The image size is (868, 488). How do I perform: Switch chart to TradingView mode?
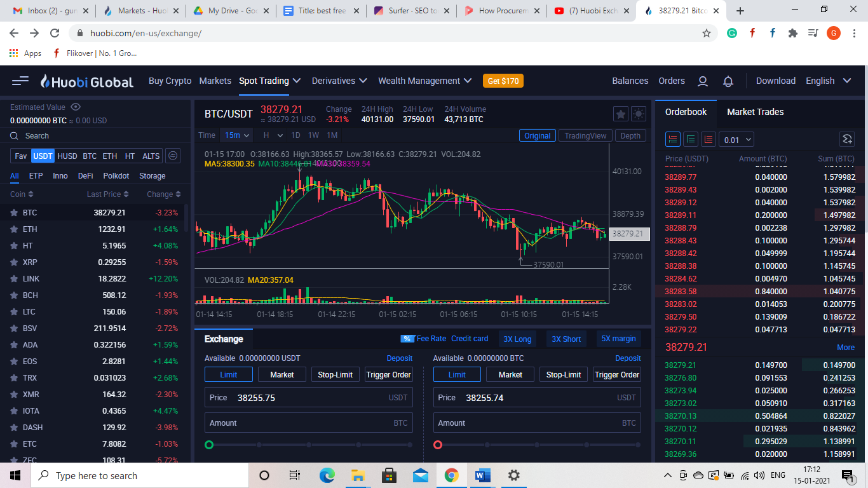tap(585, 135)
